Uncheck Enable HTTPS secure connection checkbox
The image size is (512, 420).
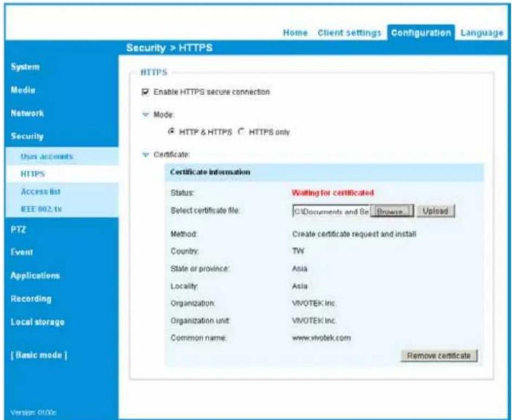145,92
